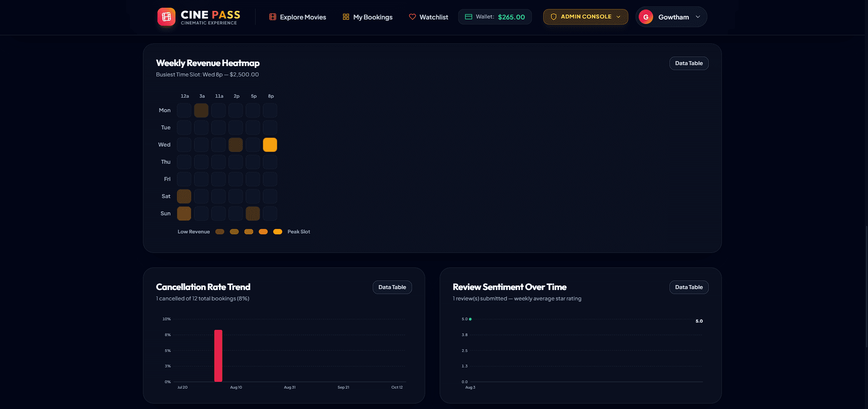Click the page vertical scrollbar
This screenshot has height=409, width=868.
point(866,287)
